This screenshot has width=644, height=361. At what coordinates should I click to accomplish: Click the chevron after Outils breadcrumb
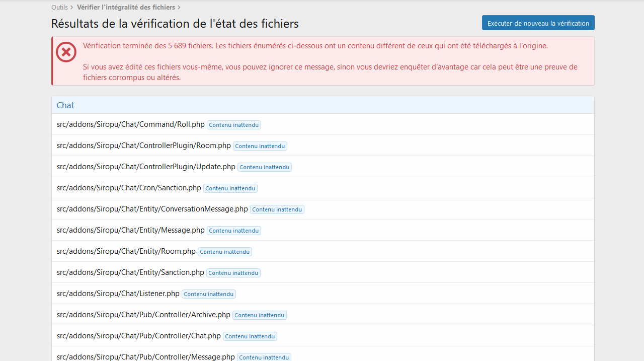[72, 7]
